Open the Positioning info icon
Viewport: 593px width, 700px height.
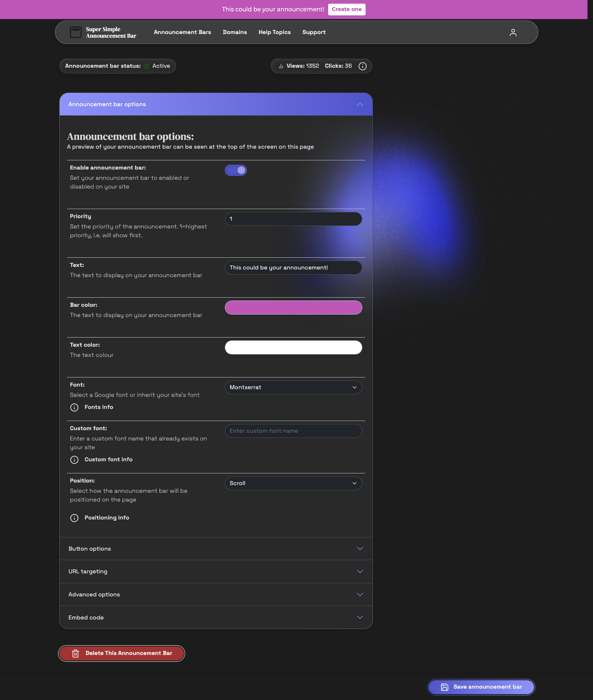(74, 518)
